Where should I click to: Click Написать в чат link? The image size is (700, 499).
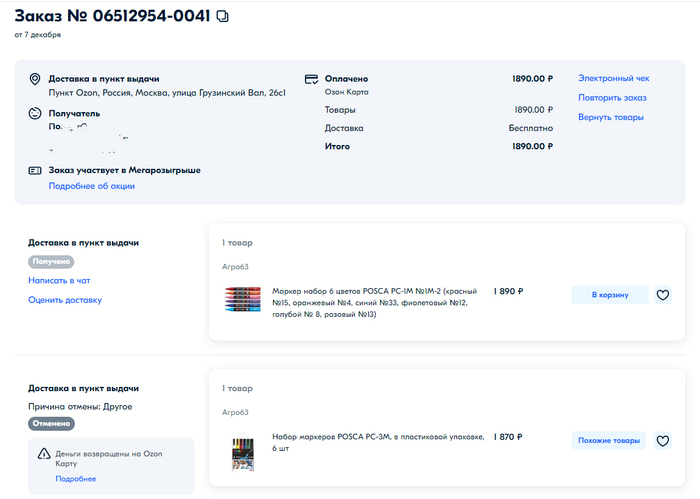tap(59, 281)
